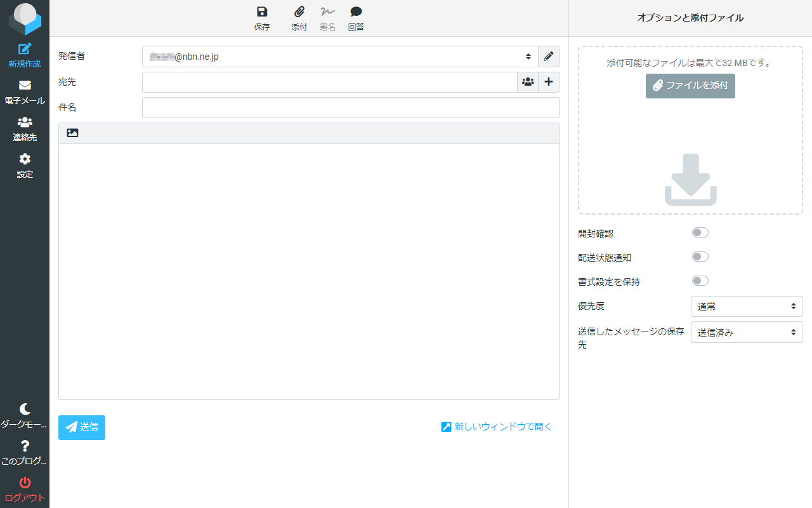Toggle 書式設定を保持 switch
The image size is (812, 508).
700,281
